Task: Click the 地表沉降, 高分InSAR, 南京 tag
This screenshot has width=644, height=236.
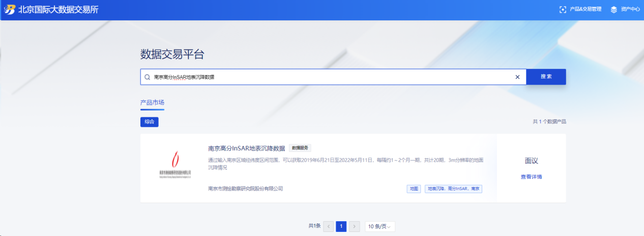Action: (x=454, y=189)
